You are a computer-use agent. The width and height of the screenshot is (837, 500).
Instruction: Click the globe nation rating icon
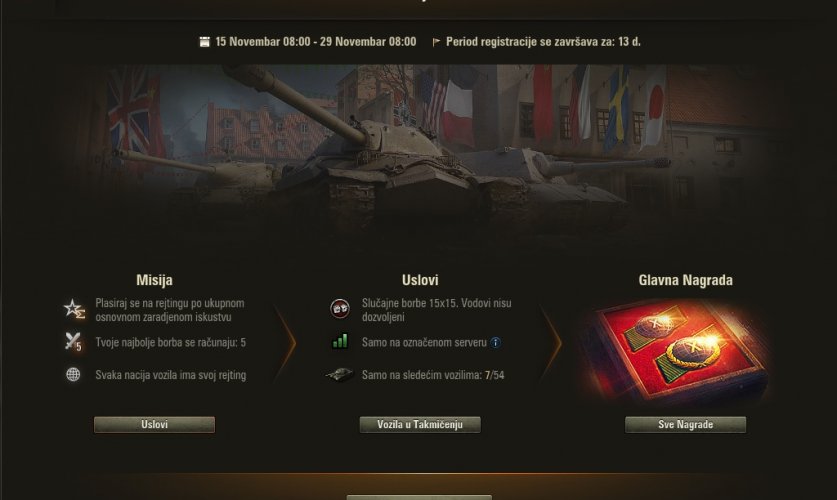(73, 375)
